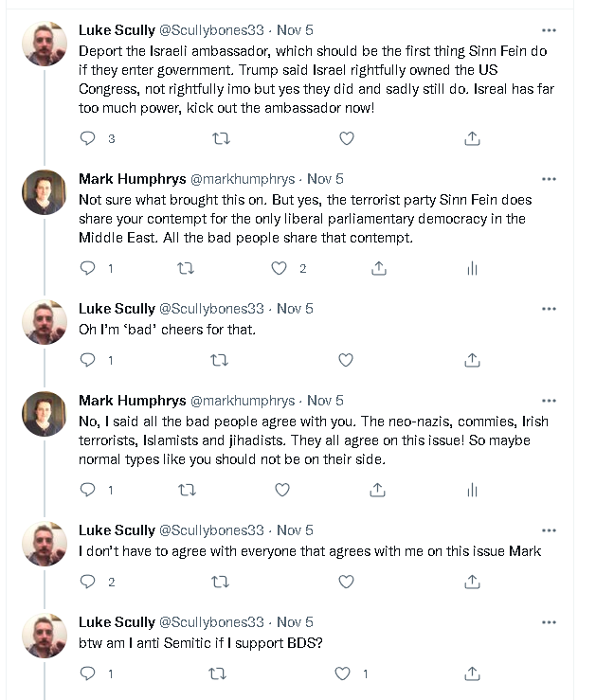Viewport: 596px width, 700px height.
Task: Retweet the 'Oh I'm bad cheers for that' tweet
Action: coord(219,360)
